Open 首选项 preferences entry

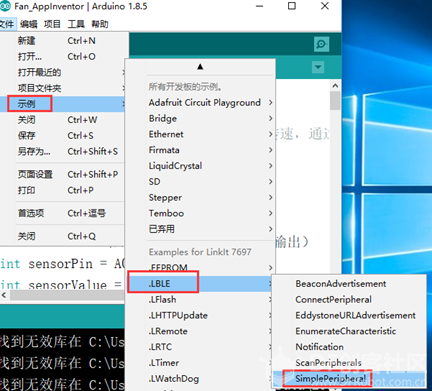[63, 213]
